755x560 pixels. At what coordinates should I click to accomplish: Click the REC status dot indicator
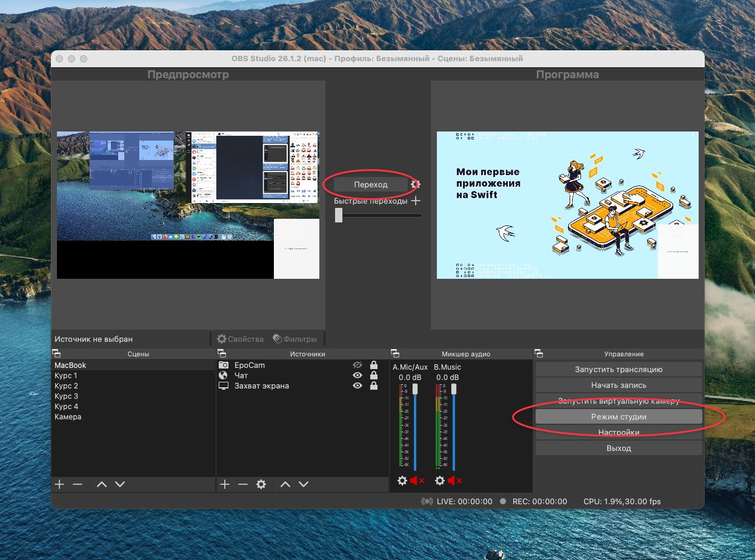coord(503,501)
